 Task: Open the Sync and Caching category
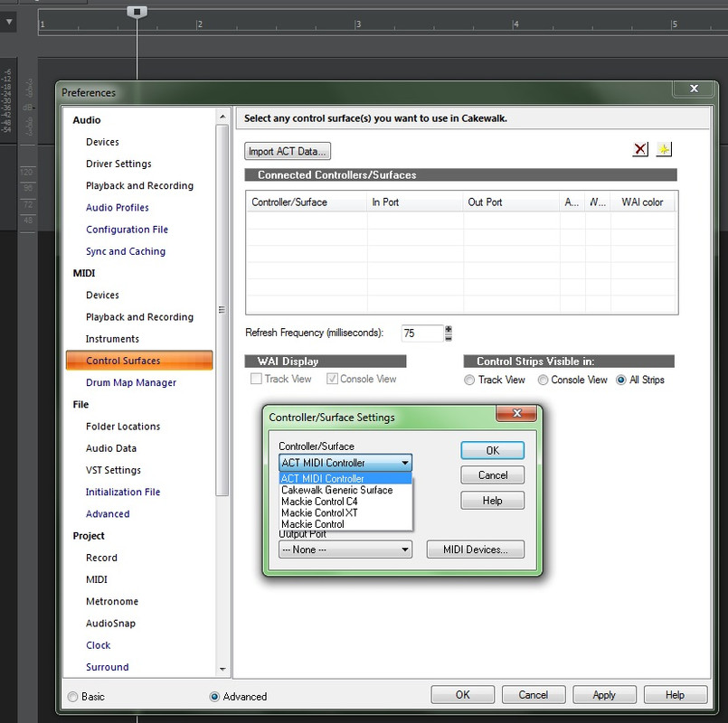[x=126, y=251]
